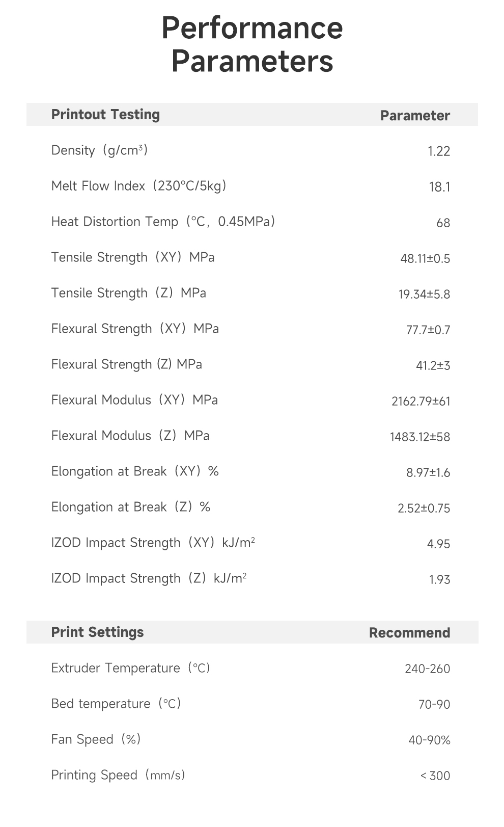The width and height of the screenshot is (504, 827).
Task: Click IZOD Impact Strength (XY) value 4.95
Action: pyautogui.click(x=438, y=544)
